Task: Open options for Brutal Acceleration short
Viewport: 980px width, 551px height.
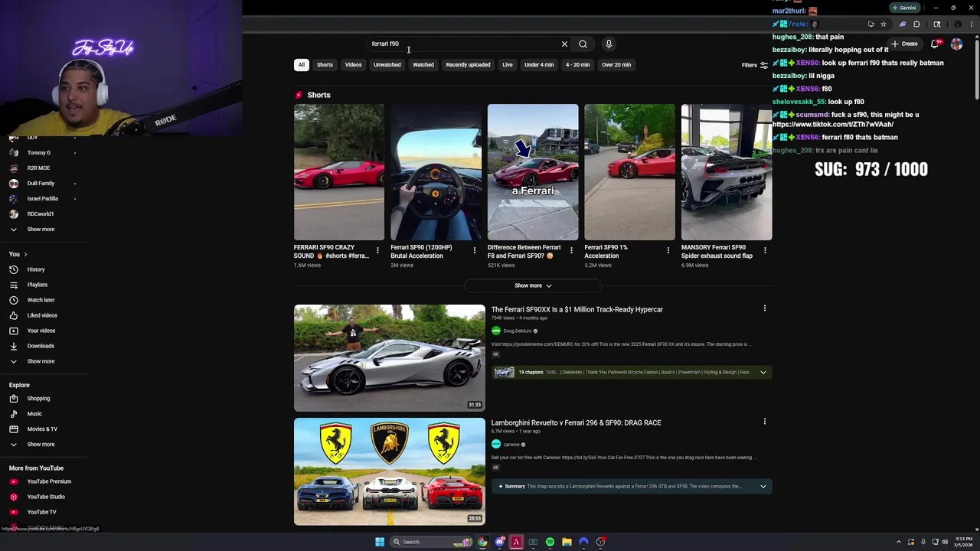Action: click(474, 250)
